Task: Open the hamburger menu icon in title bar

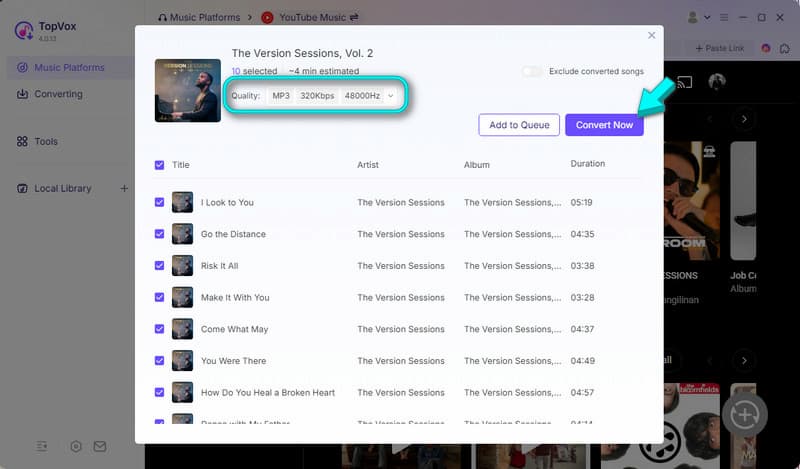Action: click(724, 17)
